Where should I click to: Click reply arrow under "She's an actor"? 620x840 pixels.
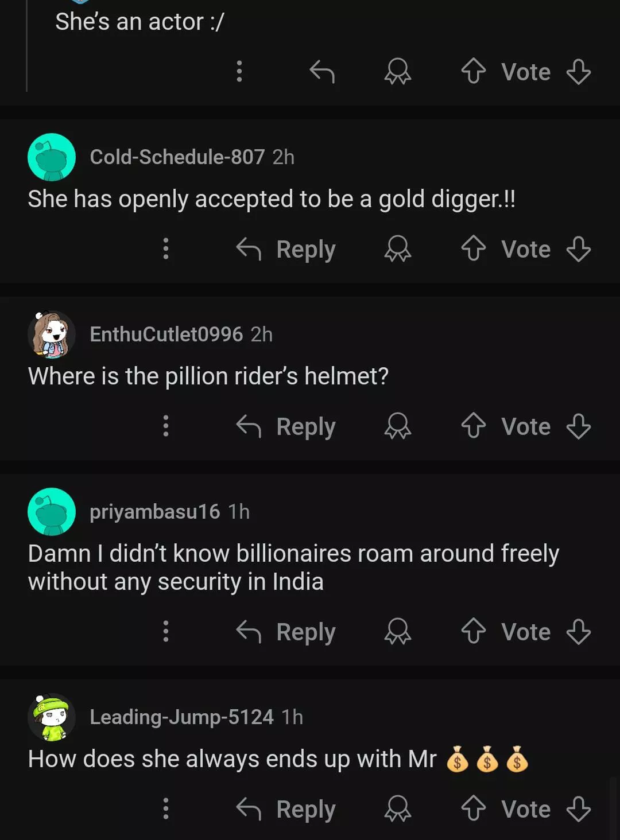coord(322,72)
